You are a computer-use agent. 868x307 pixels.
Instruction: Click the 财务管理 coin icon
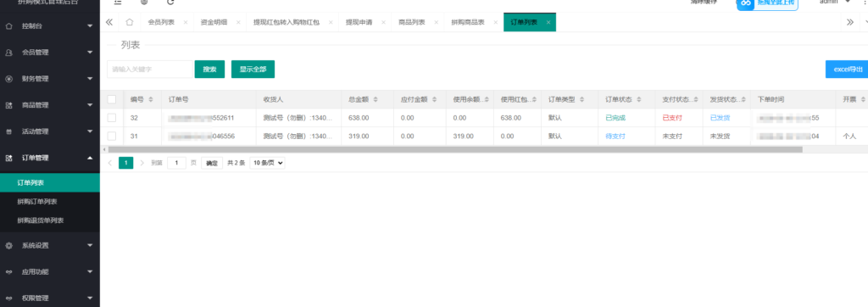point(8,79)
